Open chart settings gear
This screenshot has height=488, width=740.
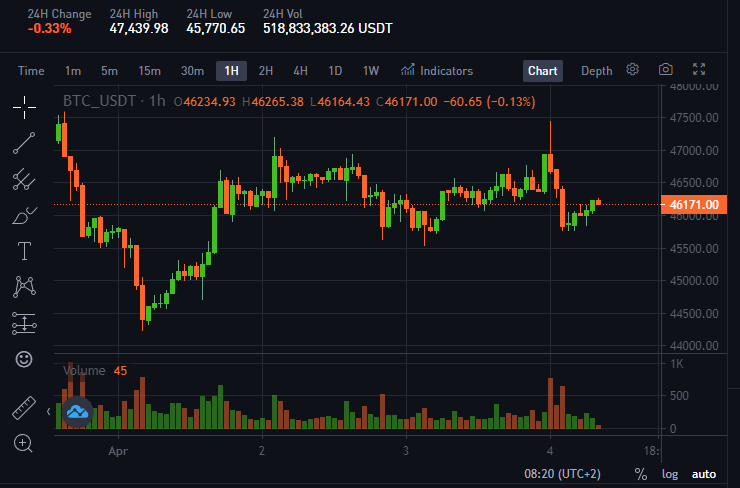pos(632,70)
